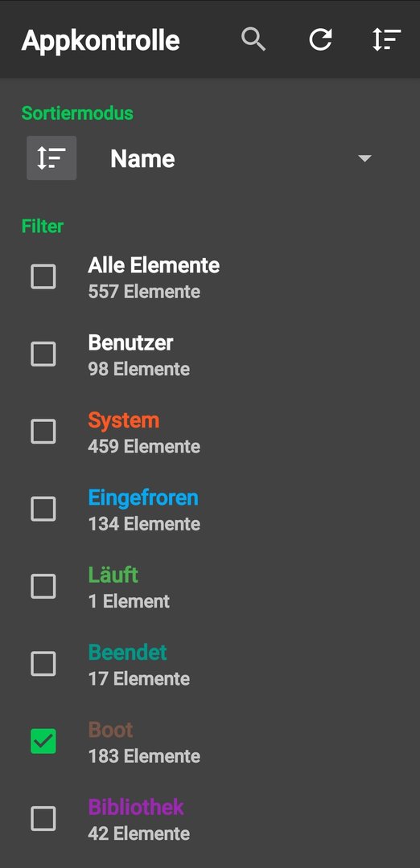Image resolution: width=420 pixels, height=868 pixels.
Task: Uncheck the green Boot checkbox
Action: [43, 741]
